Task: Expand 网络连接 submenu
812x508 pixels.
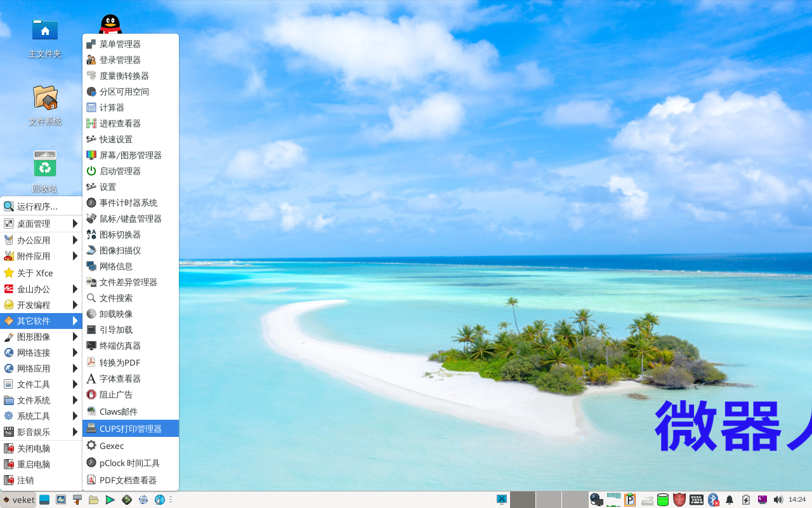Action: click(x=41, y=352)
